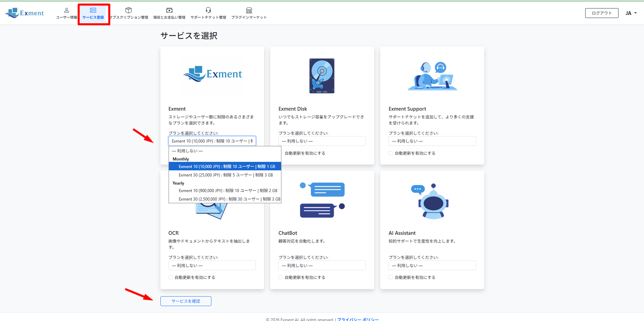Open 領収とお支払い管理 menu item
This screenshot has height=321, width=644.
[169, 14]
